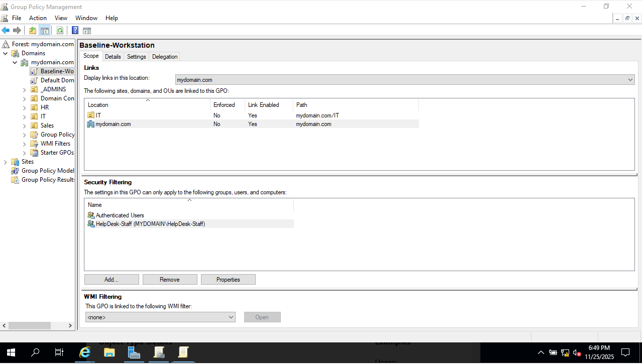Image resolution: width=642 pixels, height=364 pixels.
Task: Collapse the Domains tree node
Action: (x=6, y=53)
